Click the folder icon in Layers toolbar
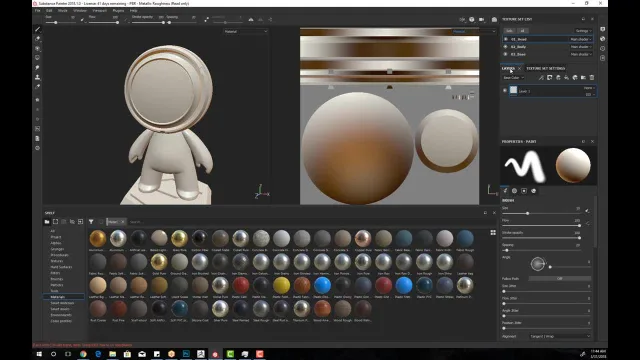 tap(583, 78)
